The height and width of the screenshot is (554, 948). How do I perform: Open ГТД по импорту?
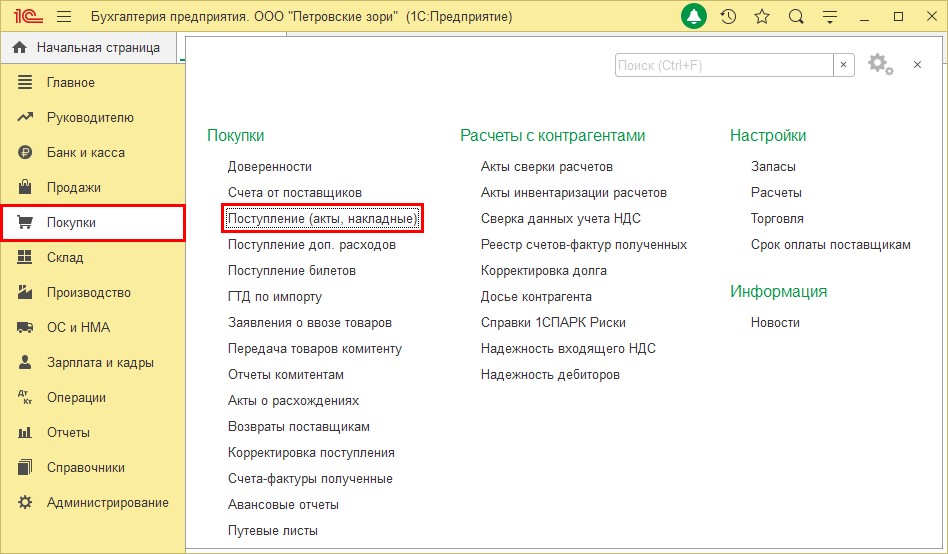pyautogui.click(x=274, y=296)
